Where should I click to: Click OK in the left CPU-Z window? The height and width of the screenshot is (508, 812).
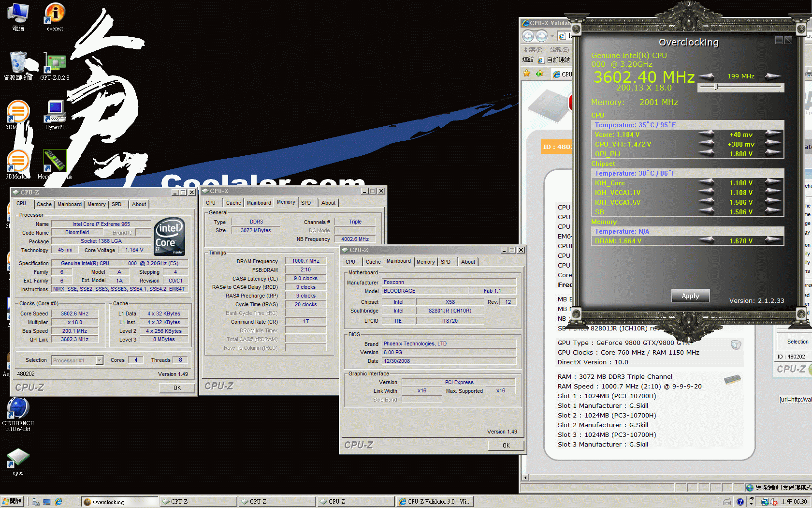tap(177, 388)
